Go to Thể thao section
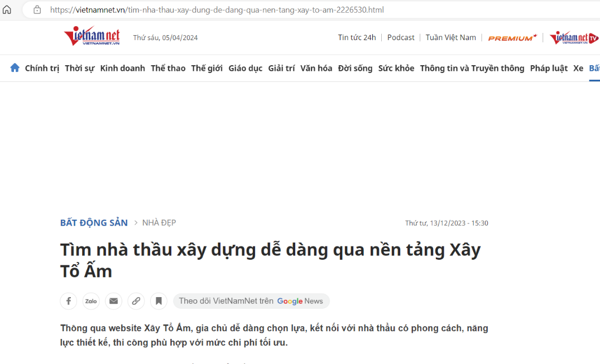This screenshot has width=600, height=364. [168, 68]
